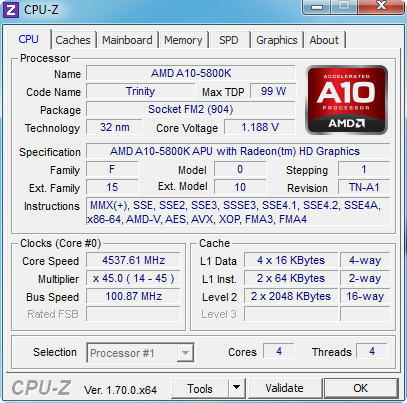Select the Memory tab
This screenshot has width=407, height=403.
[x=183, y=40]
